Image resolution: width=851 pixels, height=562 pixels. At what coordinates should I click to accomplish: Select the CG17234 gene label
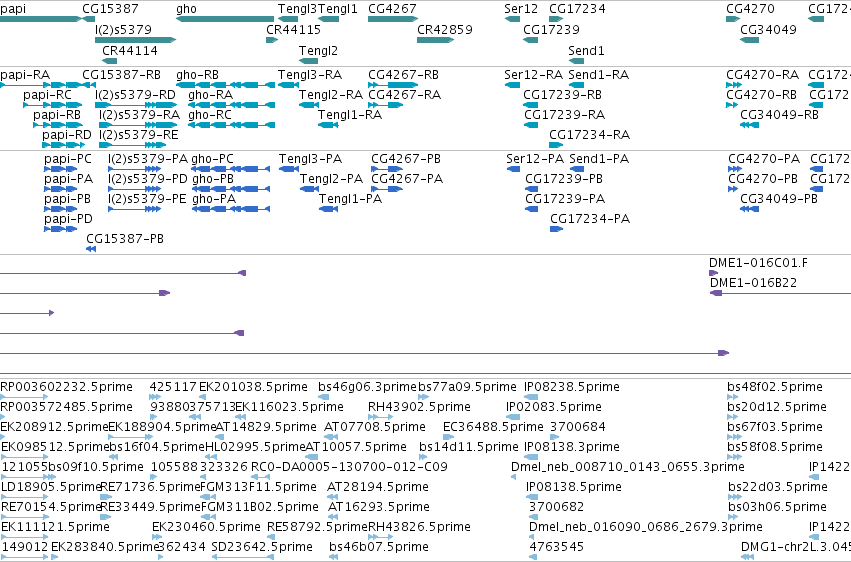[577, 9]
